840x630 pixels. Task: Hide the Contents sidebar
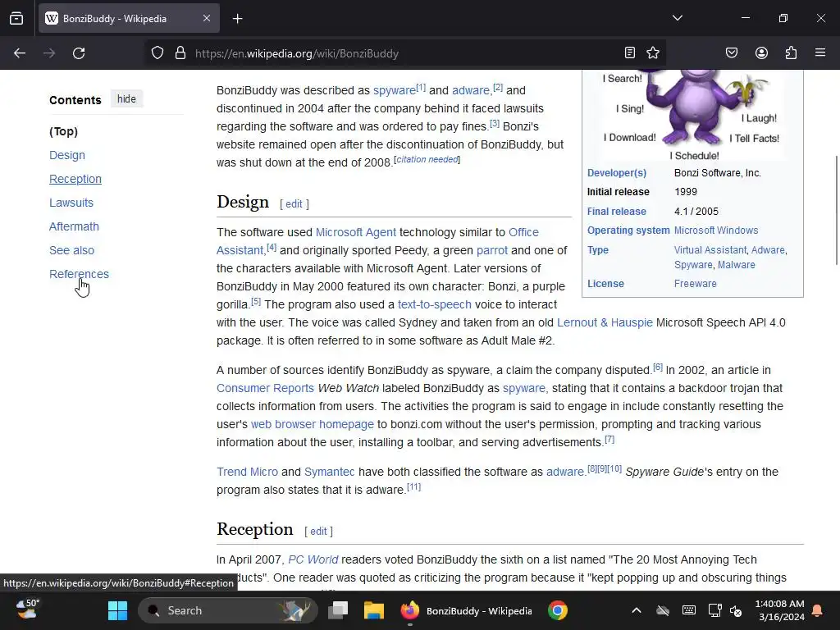(x=126, y=99)
